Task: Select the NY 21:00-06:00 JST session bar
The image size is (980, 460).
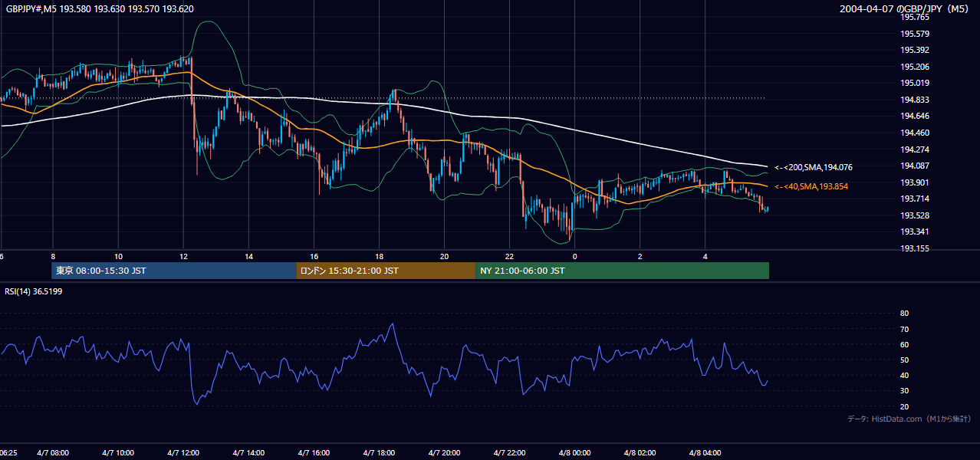Action: point(622,271)
